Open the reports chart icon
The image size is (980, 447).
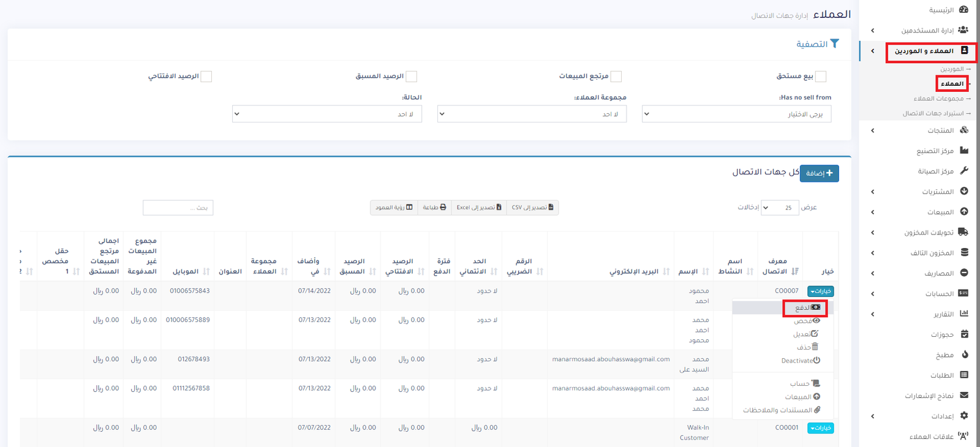click(964, 314)
